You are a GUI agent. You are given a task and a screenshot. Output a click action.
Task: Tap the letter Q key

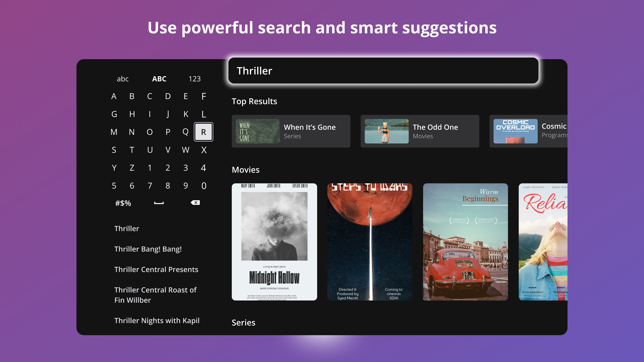185,132
